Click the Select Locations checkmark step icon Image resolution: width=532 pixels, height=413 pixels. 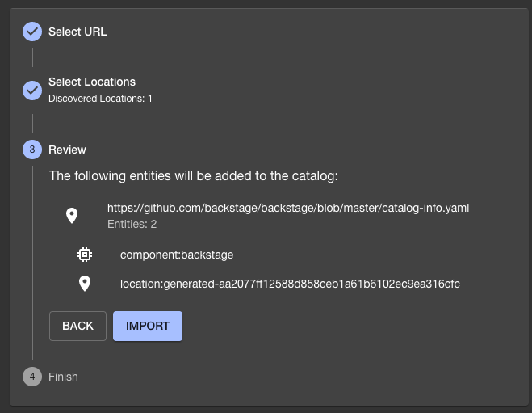[x=32, y=91]
